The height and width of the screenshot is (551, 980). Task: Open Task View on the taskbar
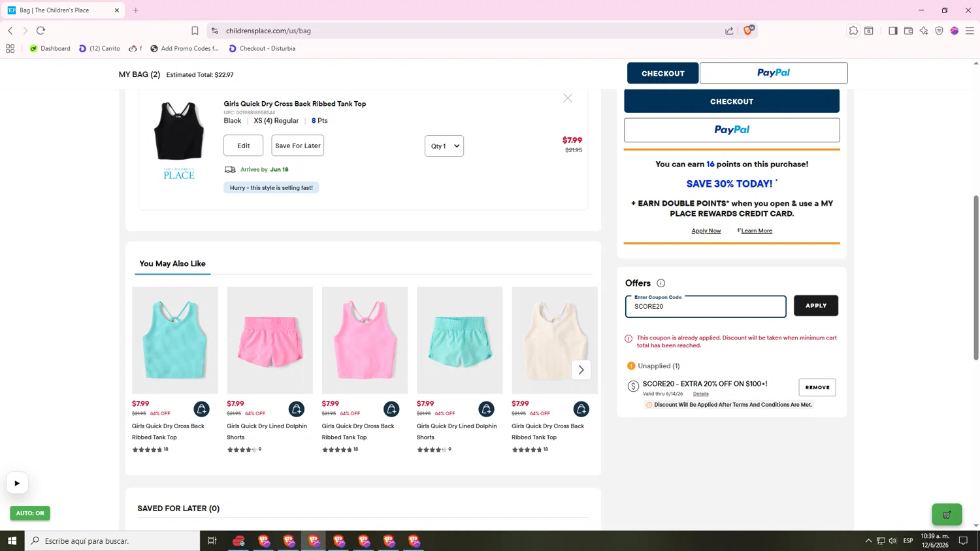click(x=212, y=541)
